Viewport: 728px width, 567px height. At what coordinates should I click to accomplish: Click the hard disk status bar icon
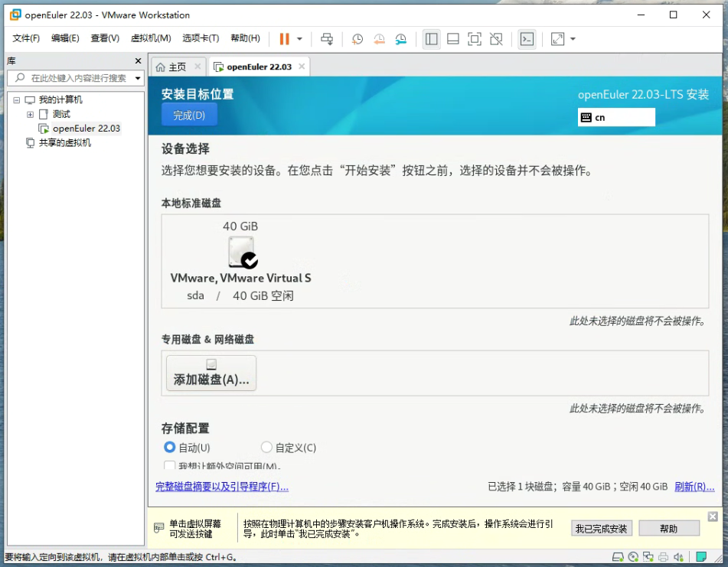[618, 557]
